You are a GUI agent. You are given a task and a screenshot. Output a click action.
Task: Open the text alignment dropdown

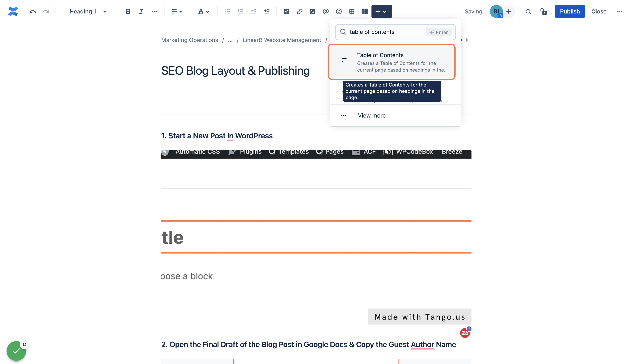[177, 11]
